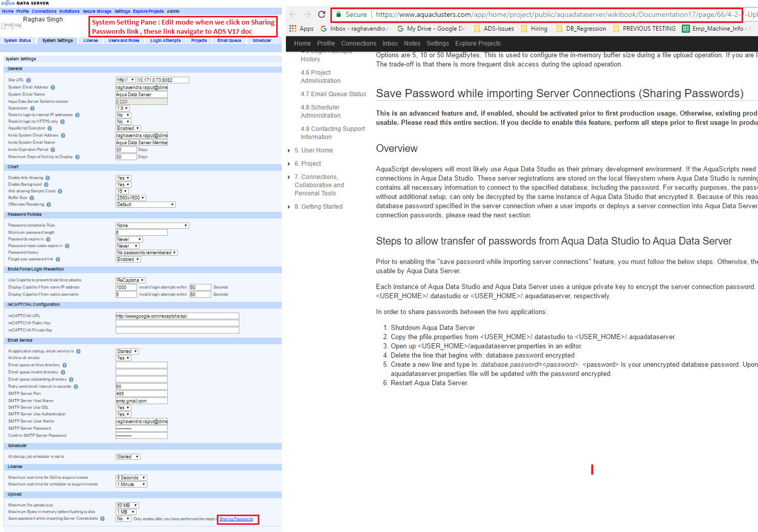
Task: Follow the Sharing Passwords link
Action: pos(236,519)
